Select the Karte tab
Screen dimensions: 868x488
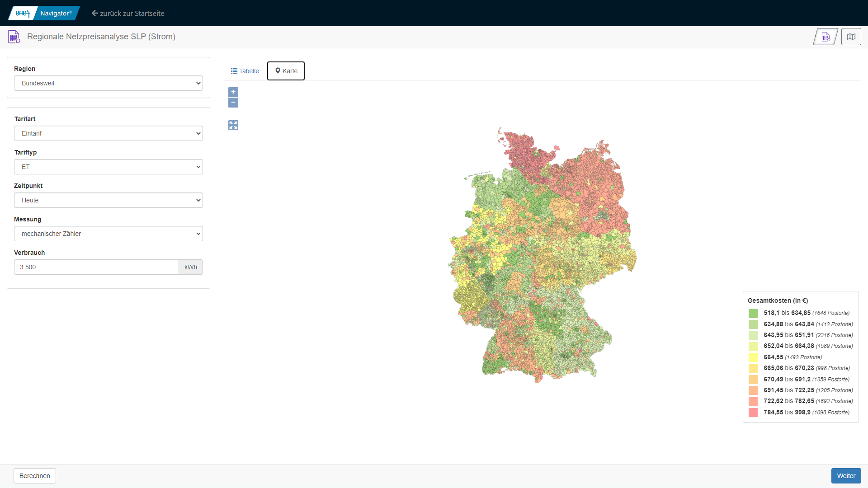[286, 71]
